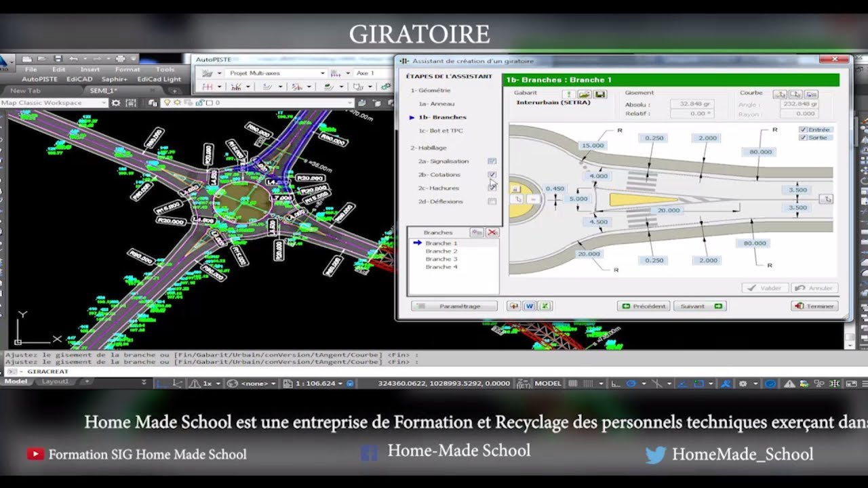
Task: Click the drawing export icon beside Paramétrage
Action: [513, 306]
